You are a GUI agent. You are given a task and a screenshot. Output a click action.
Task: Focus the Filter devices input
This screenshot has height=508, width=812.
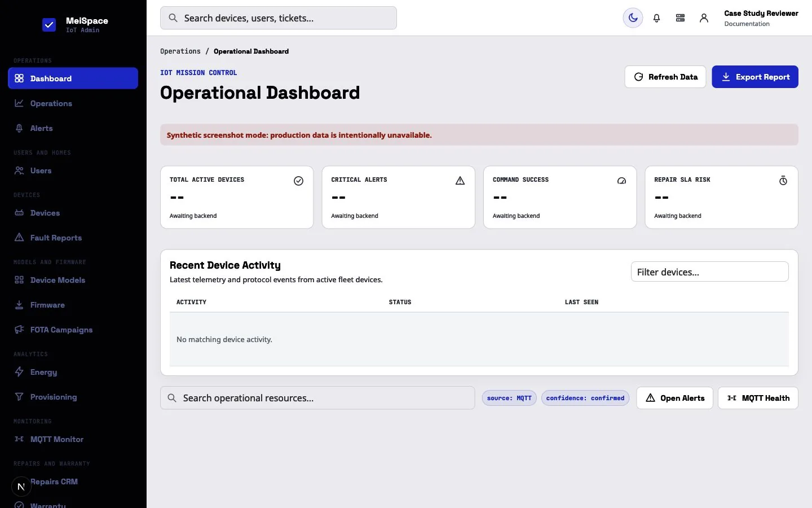(x=709, y=271)
